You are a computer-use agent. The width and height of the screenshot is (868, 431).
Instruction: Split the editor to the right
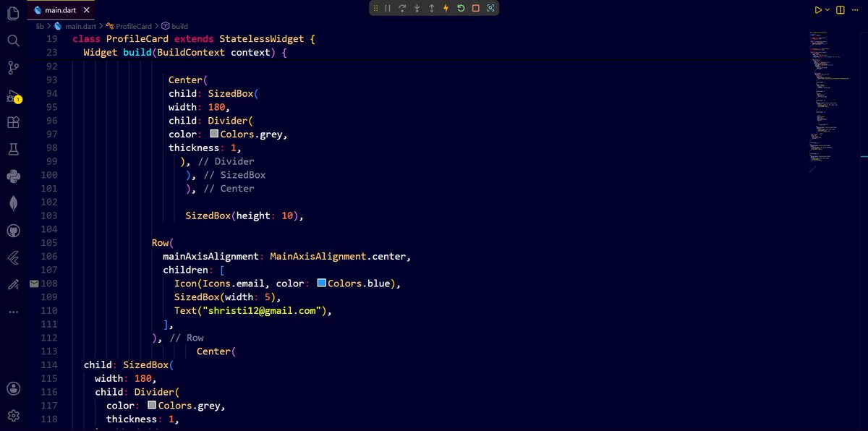[x=841, y=10]
